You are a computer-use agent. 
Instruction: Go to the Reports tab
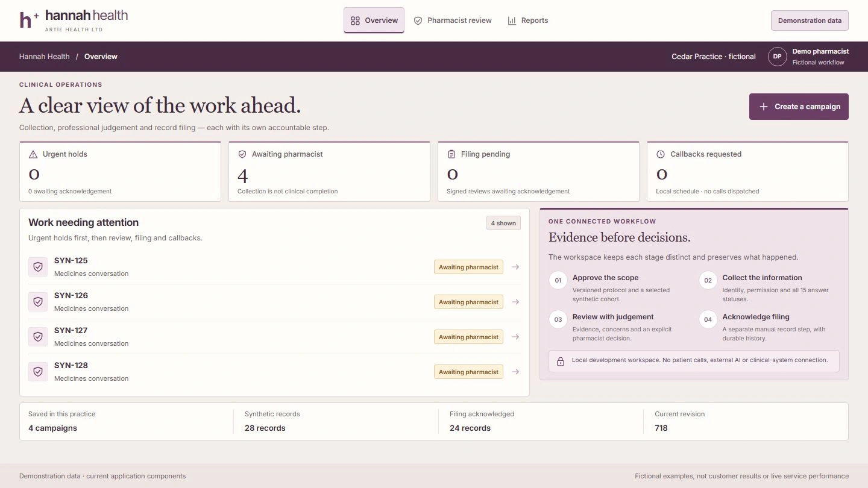point(528,20)
